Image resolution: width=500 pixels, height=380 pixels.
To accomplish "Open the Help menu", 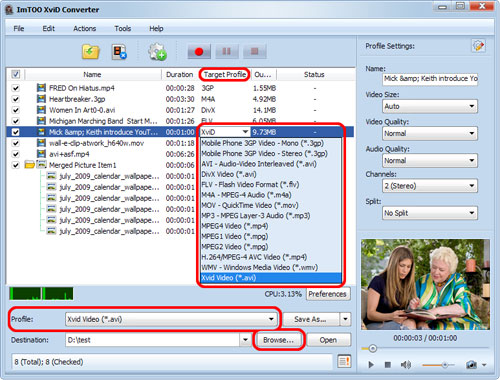I will (156, 29).
